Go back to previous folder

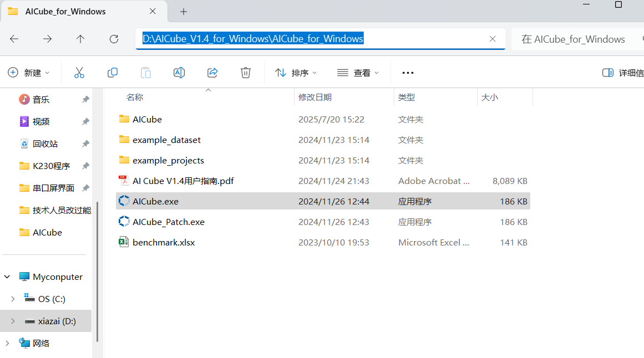pyautogui.click(x=14, y=39)
